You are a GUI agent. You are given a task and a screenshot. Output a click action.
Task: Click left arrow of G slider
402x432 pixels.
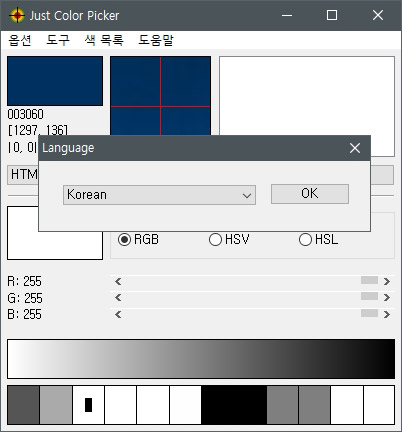pyautogui.click(x=118, y=297)
